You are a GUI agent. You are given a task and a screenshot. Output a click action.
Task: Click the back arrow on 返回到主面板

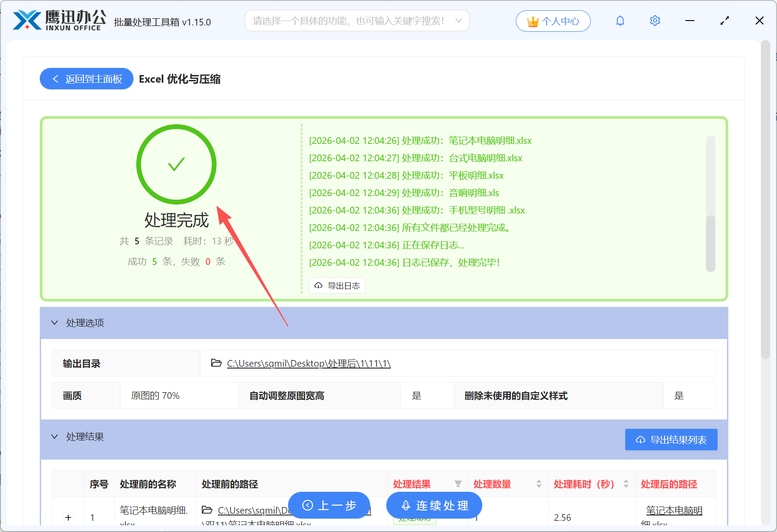tap(55, 79)
